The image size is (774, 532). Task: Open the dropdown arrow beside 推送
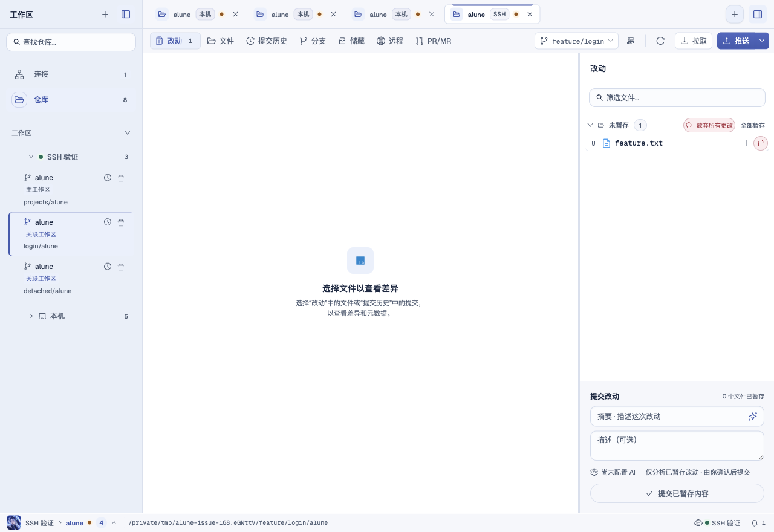coord(762,41)
